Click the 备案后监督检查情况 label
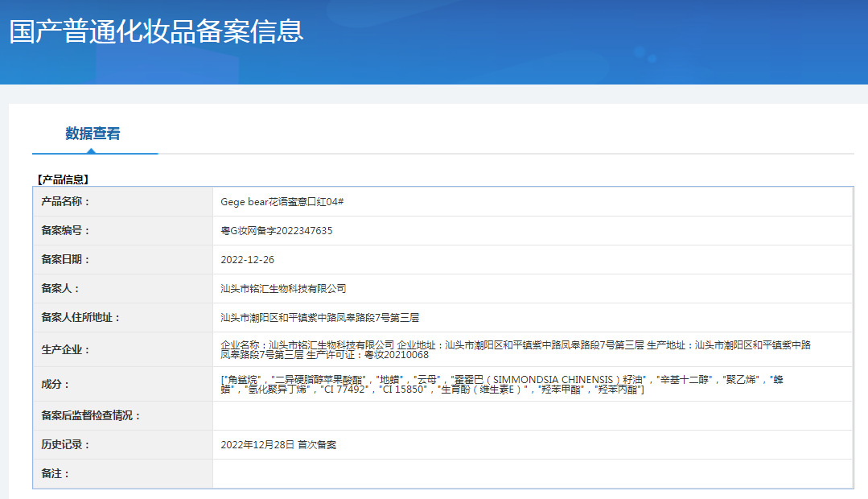 tap(91, 415)
